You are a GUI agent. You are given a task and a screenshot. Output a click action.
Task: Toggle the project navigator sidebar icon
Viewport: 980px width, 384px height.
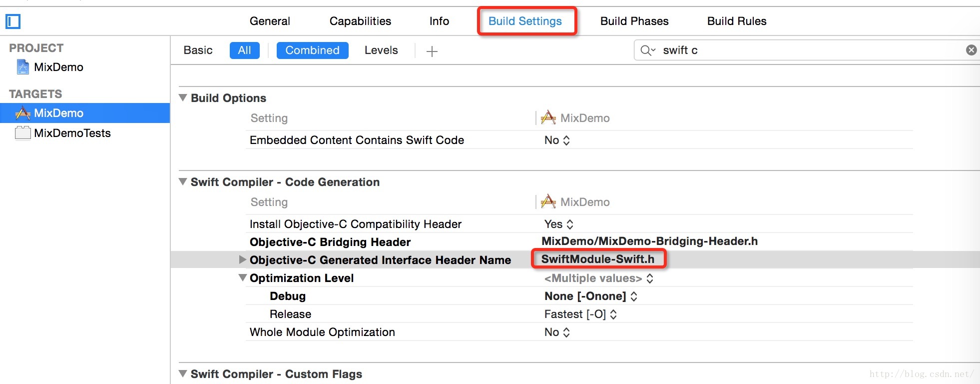click(x=13, y=21)
